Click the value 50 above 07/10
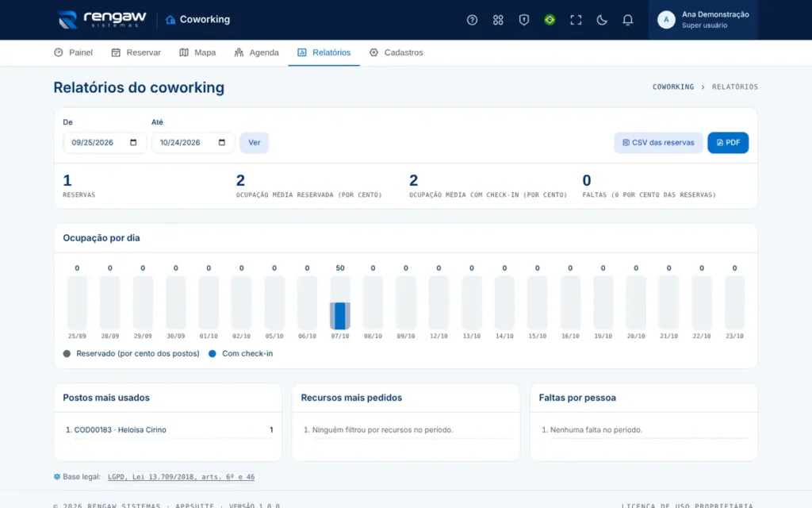Viewport: 812px width, 508px height. click(x=340, y=268)
